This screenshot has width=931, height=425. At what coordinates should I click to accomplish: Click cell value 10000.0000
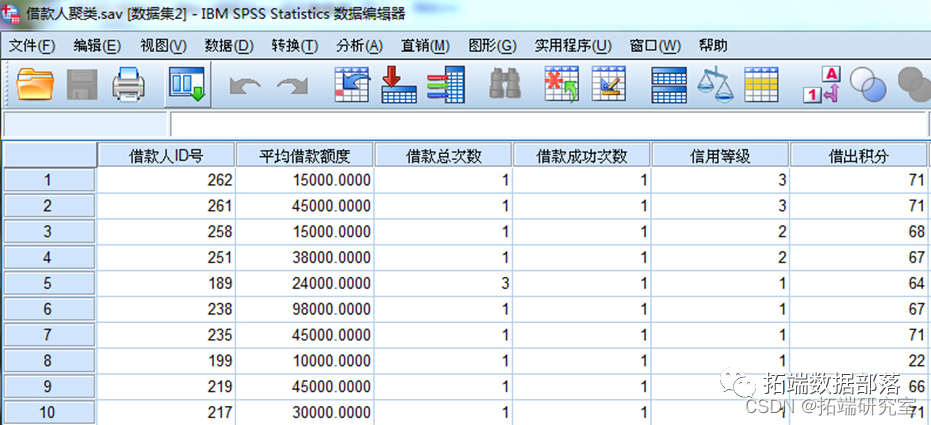(x=305, y=360)
